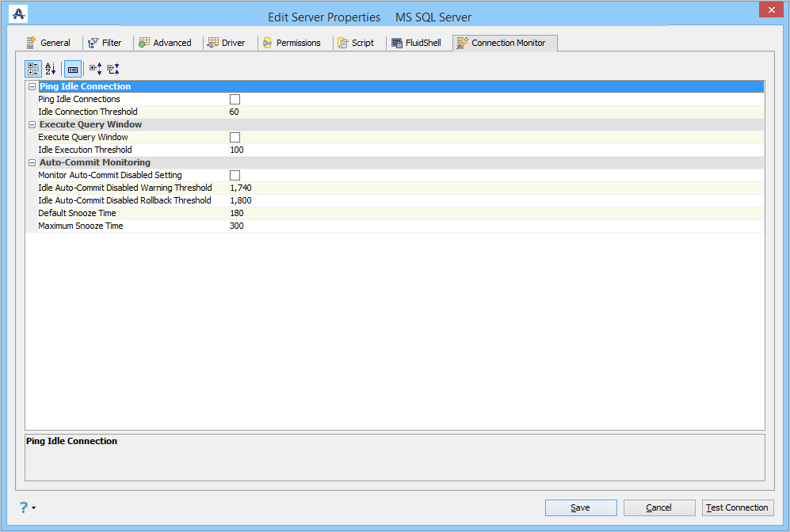Click the Expand all categories icon

click(x=96, y=69)
